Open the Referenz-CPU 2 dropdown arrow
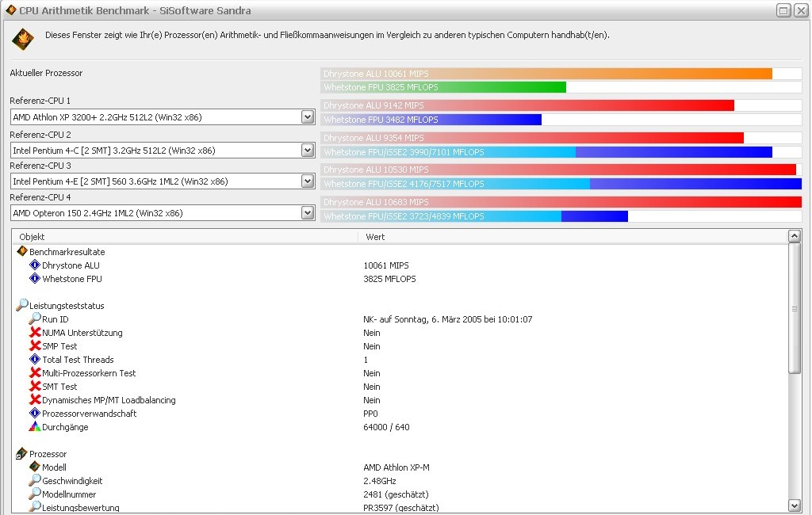Screen dimensions: 812x515 (x=308, y=150)
